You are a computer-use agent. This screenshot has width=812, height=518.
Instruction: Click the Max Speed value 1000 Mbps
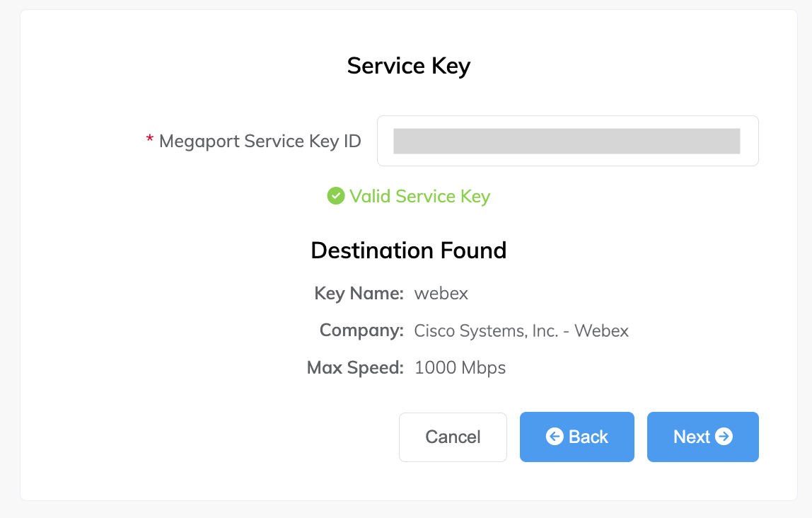(460, 367)
